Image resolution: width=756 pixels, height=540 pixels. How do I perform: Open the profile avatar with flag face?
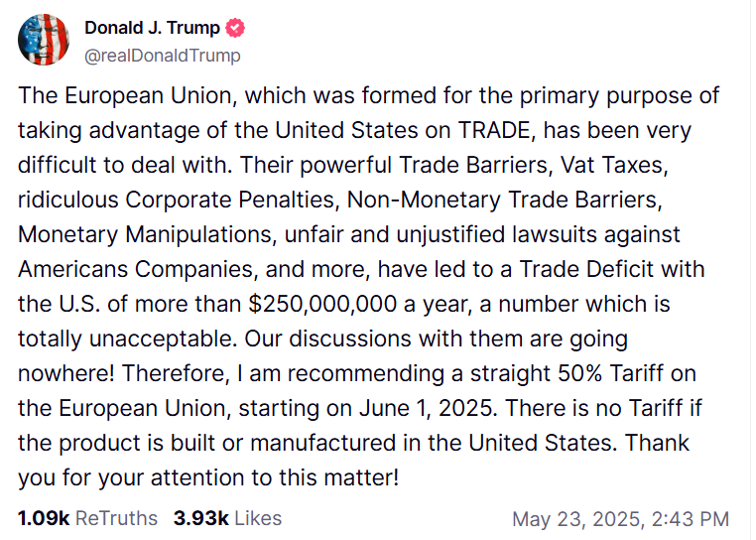tap(44, 40)
